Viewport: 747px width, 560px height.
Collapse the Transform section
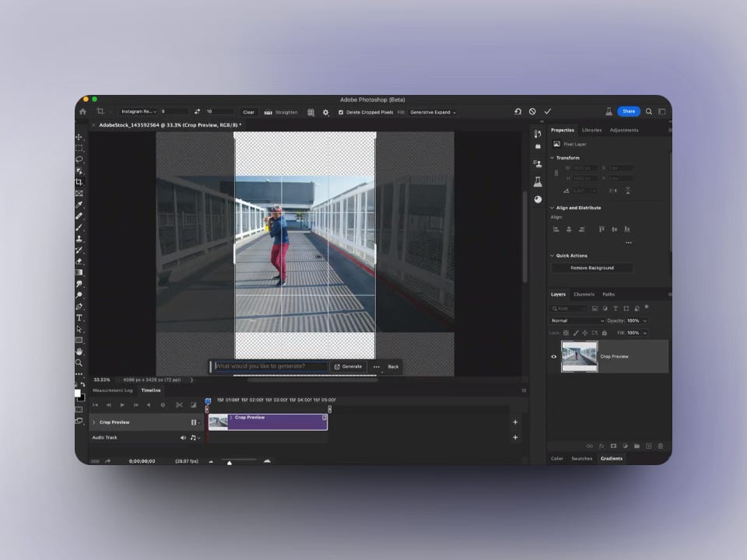click(552, 158)
